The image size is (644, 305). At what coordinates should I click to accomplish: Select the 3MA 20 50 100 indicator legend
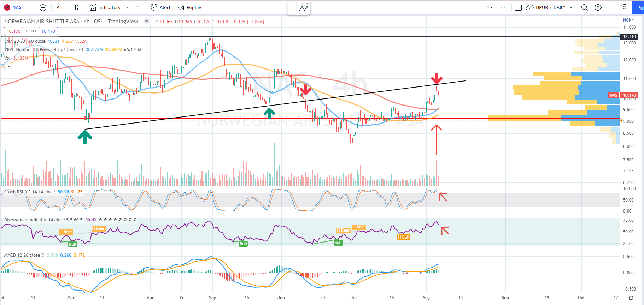25,41
